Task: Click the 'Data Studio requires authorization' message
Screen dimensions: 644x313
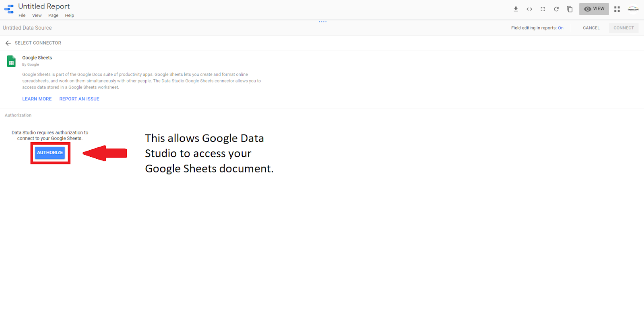Action: [50, 136]
